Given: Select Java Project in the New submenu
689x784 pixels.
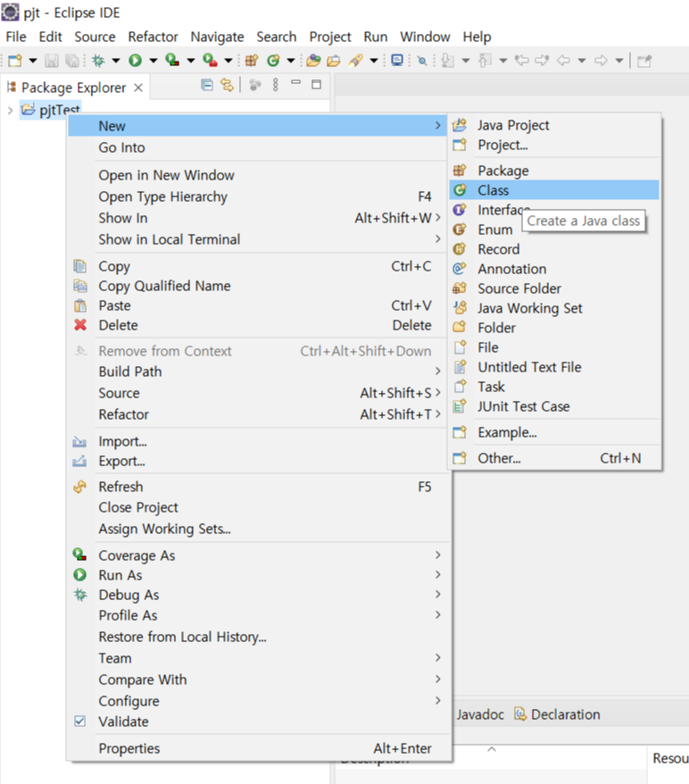Looking at the screenshot, I should (554, 125).
